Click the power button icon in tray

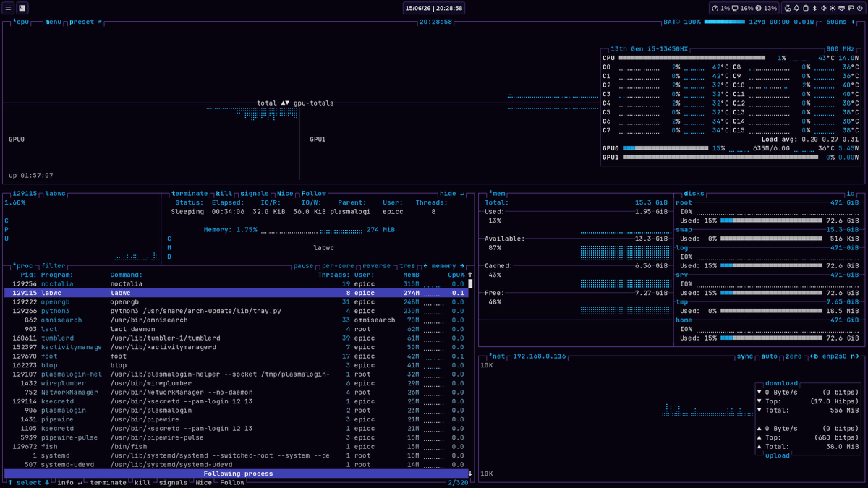click(x=860, y=9)
